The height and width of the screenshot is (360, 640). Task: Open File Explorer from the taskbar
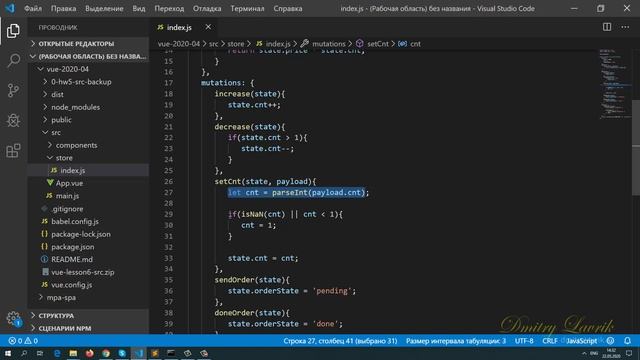[73, 353]
